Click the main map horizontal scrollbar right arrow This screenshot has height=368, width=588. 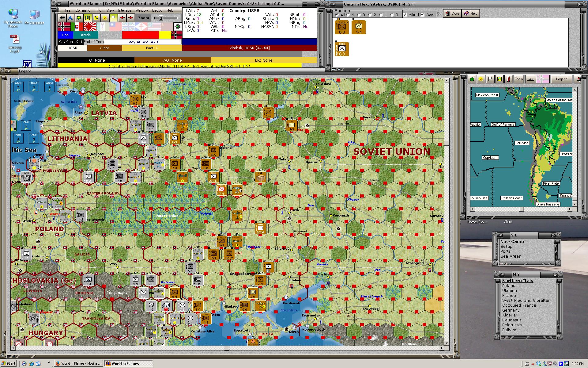(442, 348)
